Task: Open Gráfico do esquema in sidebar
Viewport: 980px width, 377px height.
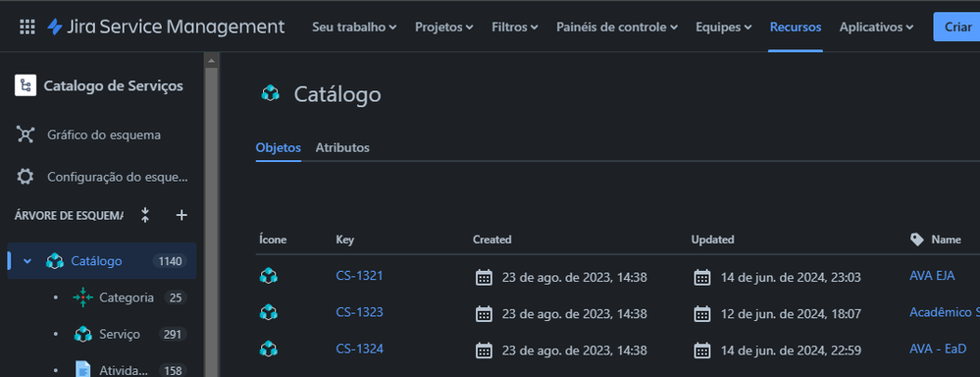Action: pos(104,135)
